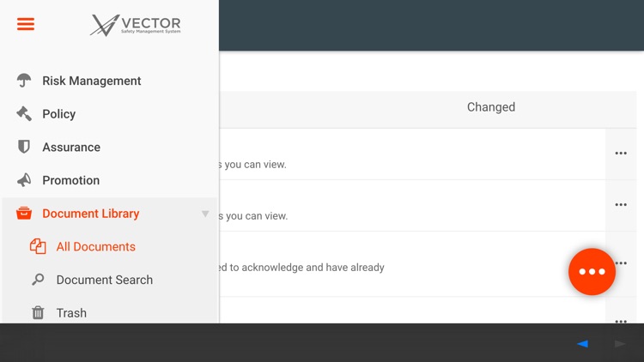Collapse the Document Library section arrow
644x362 pixels.
[205, 214]
